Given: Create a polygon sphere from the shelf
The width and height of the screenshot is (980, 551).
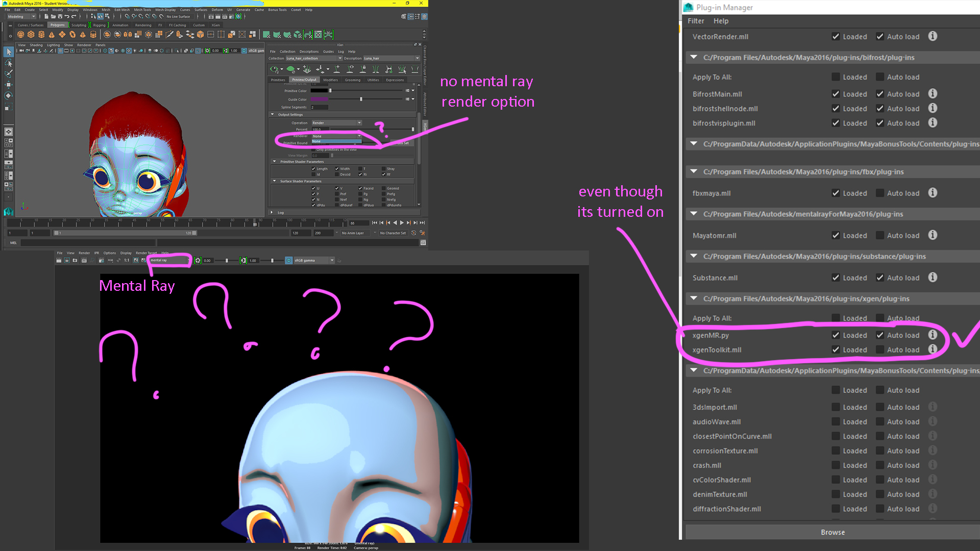Looking at the screenshot, I should pos(20,35).
